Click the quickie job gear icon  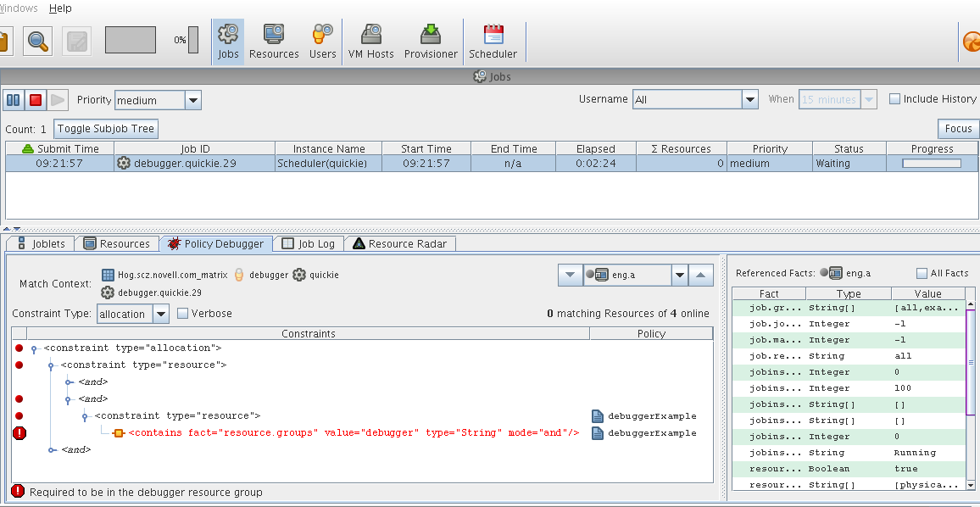(299, 275)
